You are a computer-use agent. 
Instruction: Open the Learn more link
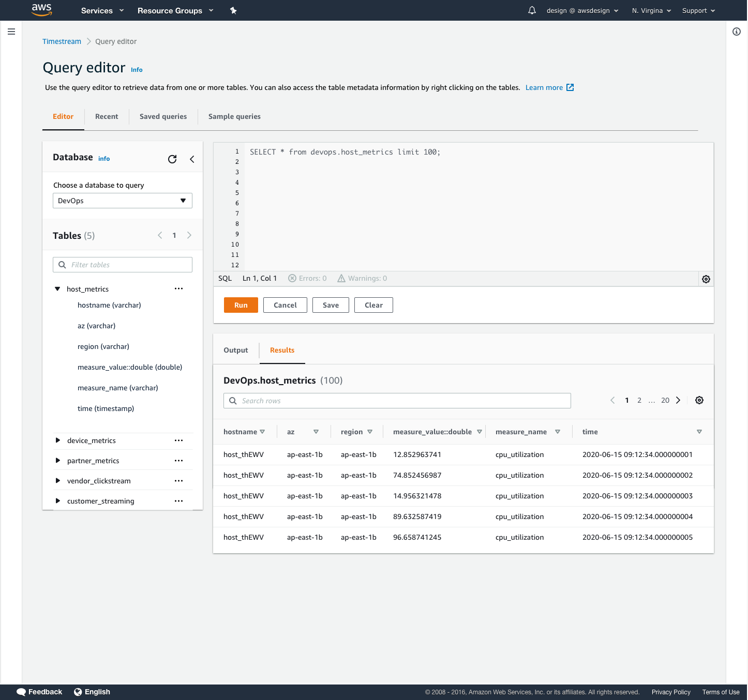[x=544, y=87]
